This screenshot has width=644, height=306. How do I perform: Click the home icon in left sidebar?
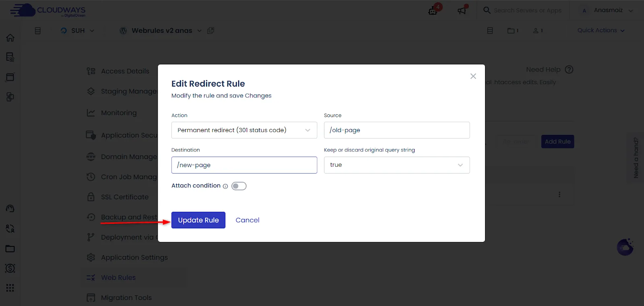(x=10, y=37)
